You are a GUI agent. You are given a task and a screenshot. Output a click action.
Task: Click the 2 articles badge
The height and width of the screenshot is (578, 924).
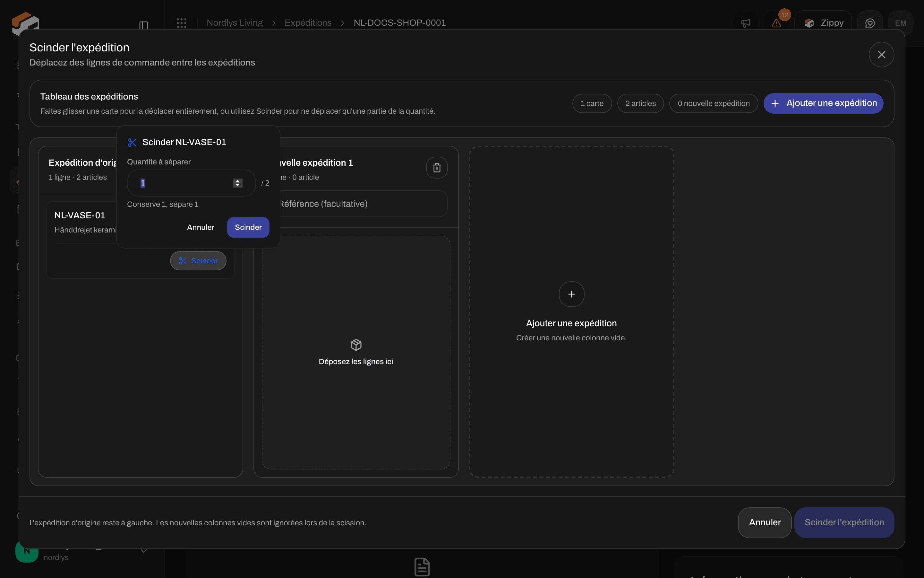640,103
